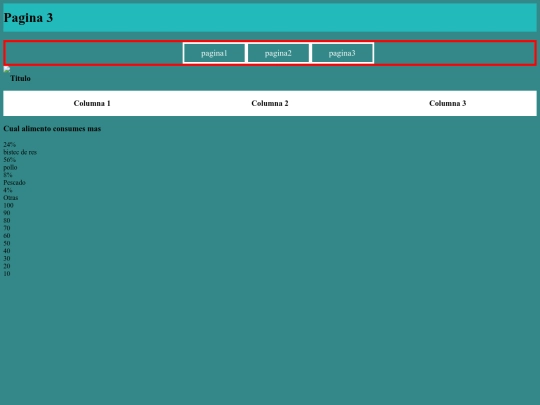Click the 40 axis value
Viewport: 540px width, 405px height.
coord(7,251)
